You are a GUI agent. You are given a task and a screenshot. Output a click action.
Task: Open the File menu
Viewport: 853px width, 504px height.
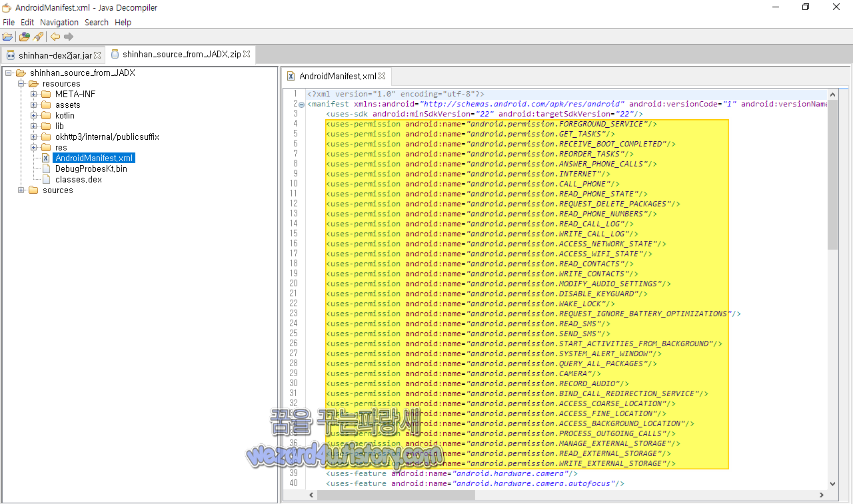9,22
